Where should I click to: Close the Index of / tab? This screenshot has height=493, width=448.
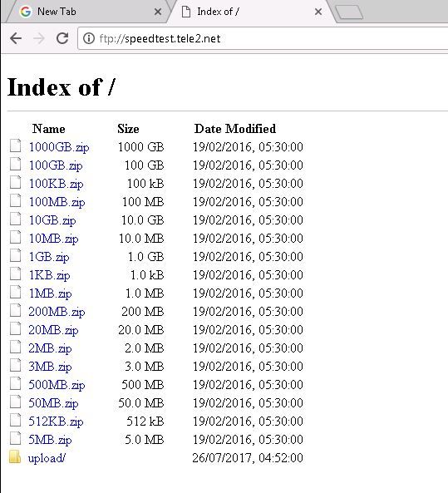(x=318, y=12)
